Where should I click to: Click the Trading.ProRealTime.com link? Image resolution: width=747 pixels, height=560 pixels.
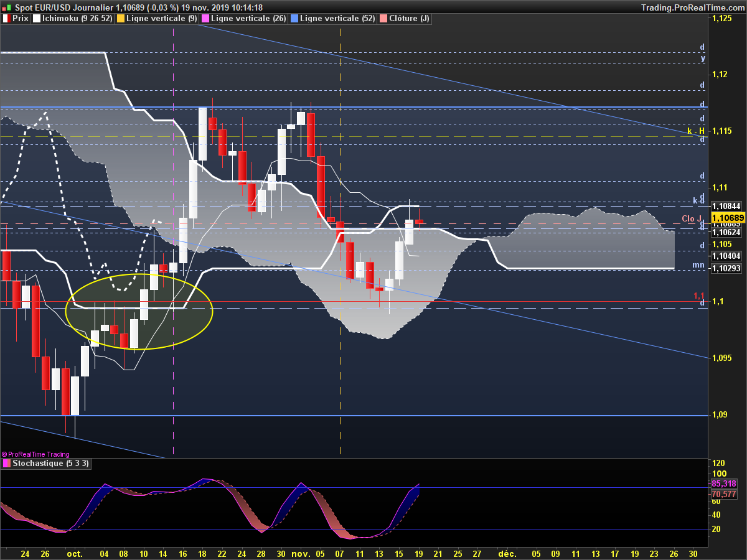point(692,7)
